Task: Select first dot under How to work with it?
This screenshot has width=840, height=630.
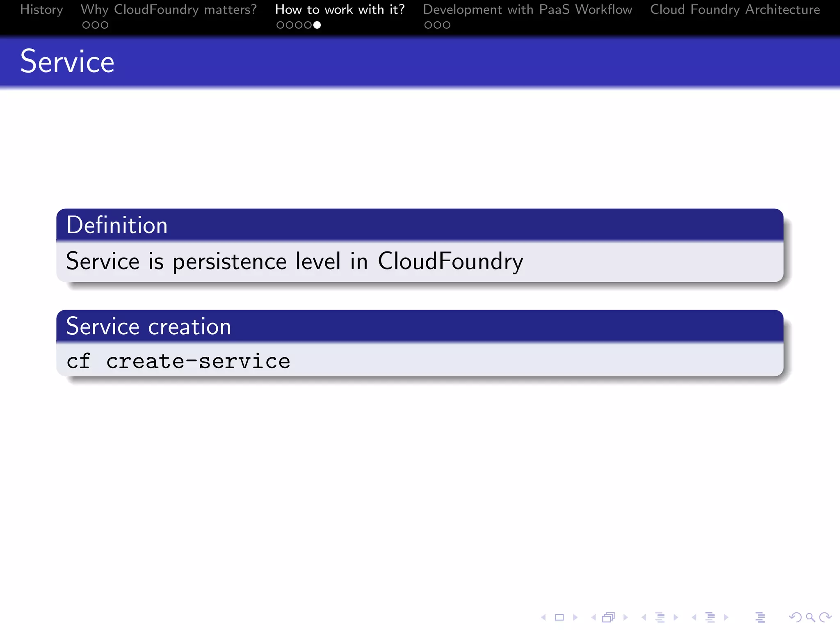Action: point(281,25)
